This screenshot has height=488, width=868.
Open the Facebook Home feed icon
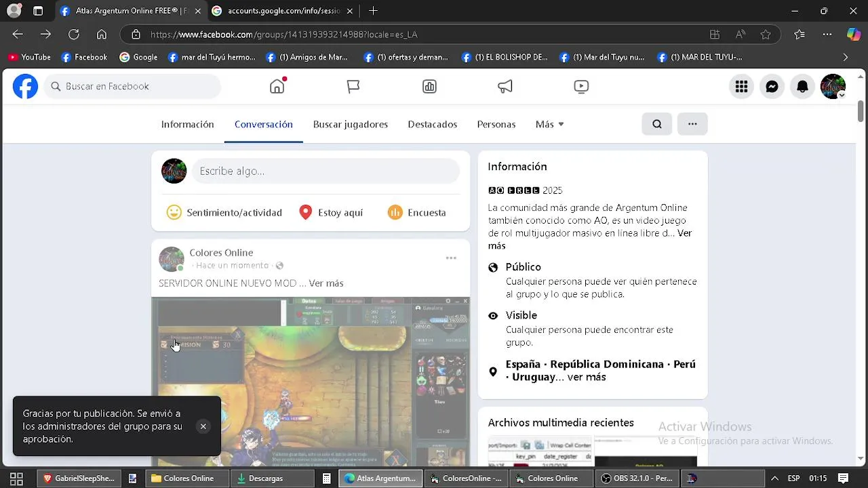(277, 86)
